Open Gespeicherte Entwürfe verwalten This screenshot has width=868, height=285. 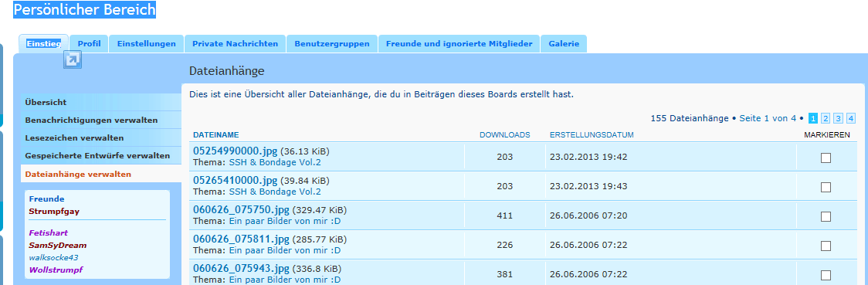pyautogui.click(x=100, y=155)
